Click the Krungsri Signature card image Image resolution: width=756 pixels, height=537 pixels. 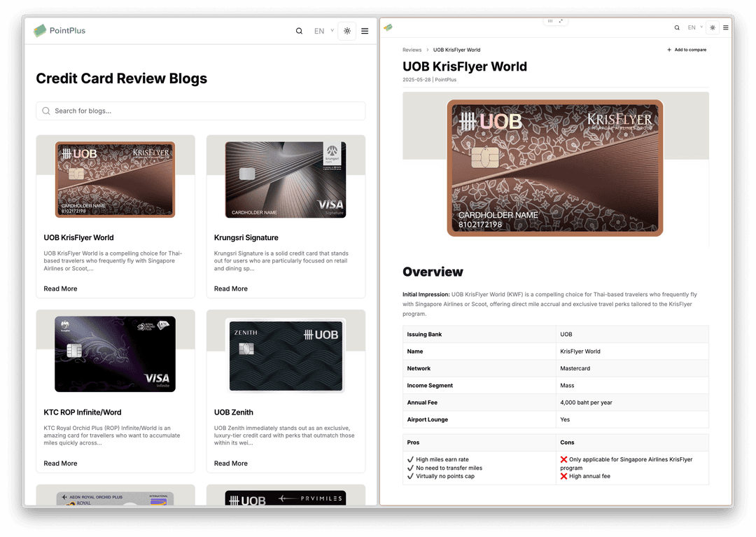tap(286, 180)
